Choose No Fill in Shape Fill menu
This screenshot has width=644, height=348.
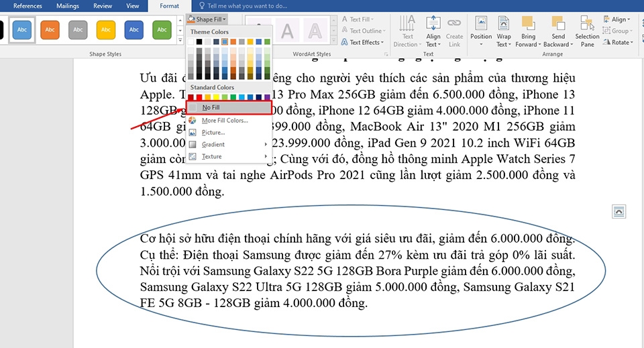click(229, 107)
